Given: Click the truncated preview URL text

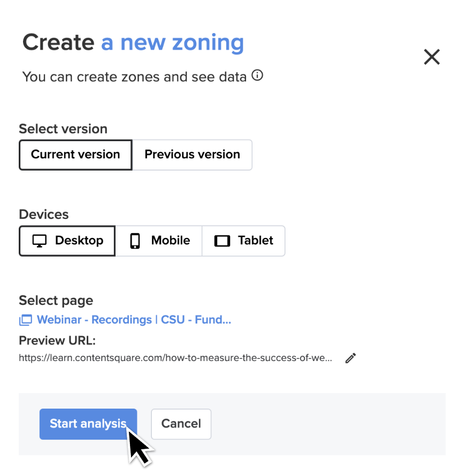Looking at the screenshot, I should pyautogui.click(x=175, y=358).
